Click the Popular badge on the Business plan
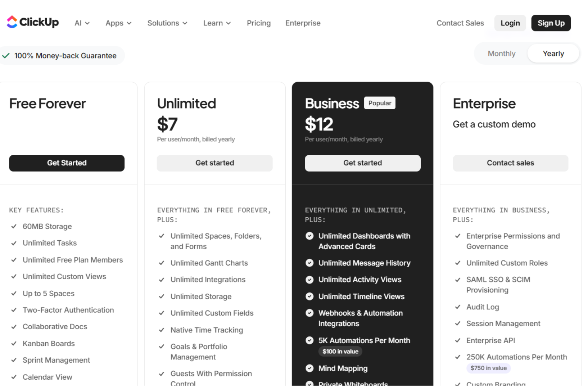The height and width of the screenshot is (392, 588). (379, 103)
